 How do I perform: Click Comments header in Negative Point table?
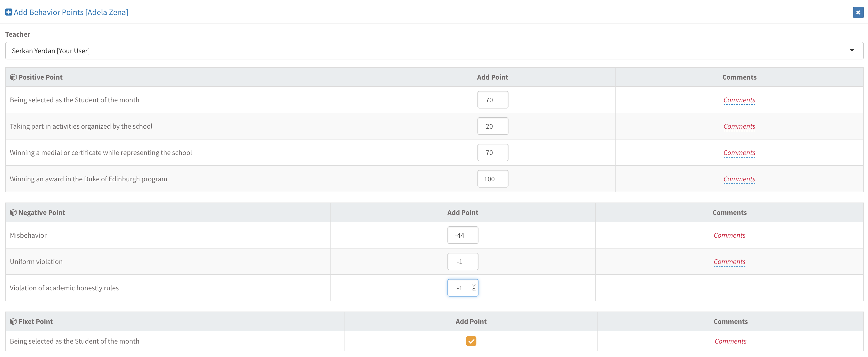[x=730, y=213]
